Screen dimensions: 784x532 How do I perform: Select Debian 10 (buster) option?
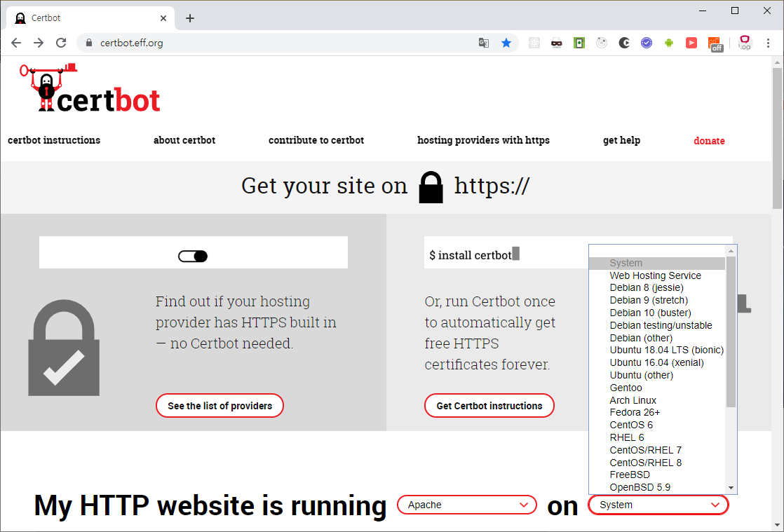pos(657,313)
